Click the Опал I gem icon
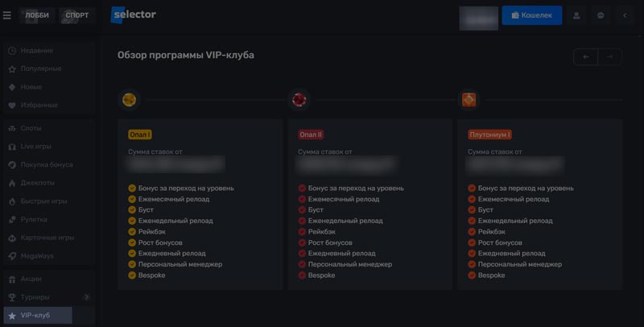644x327 pixels. pos(129,100)
